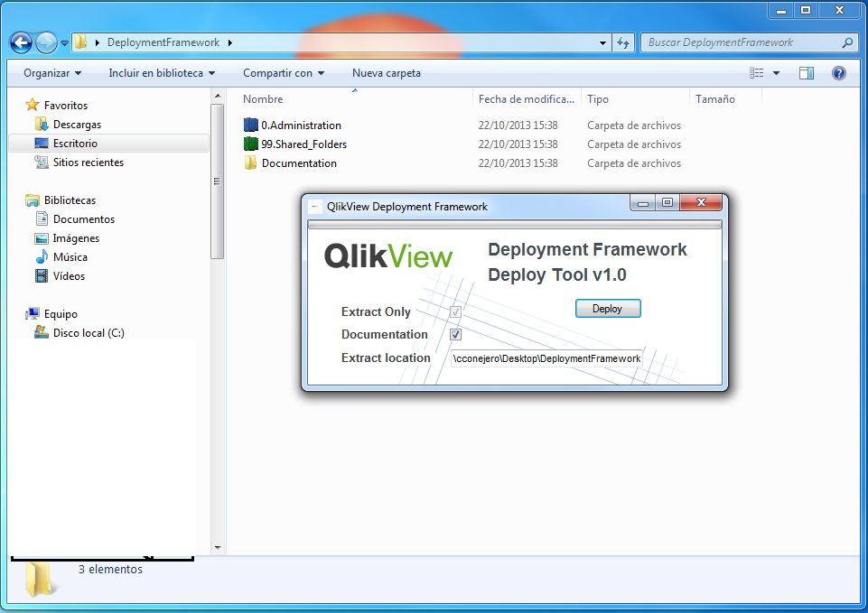Click QlikView Deployment Framework title icon

315,207
